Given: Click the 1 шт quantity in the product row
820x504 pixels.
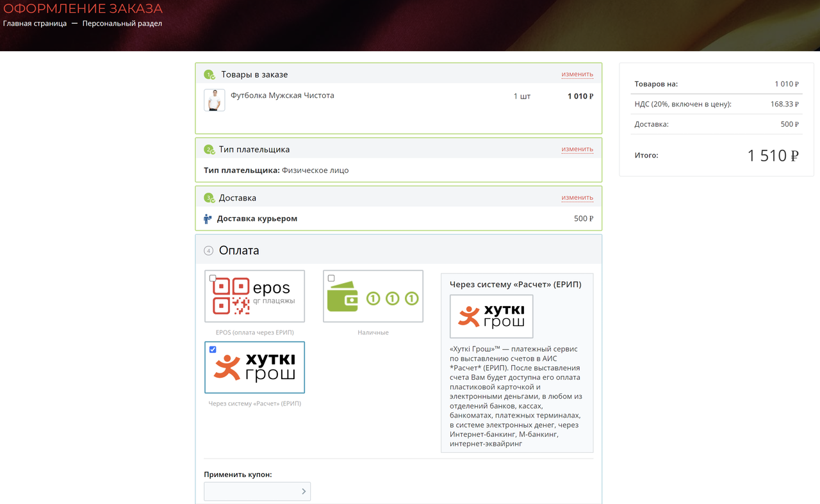Looking at the screenshot, I should [522, 96].
